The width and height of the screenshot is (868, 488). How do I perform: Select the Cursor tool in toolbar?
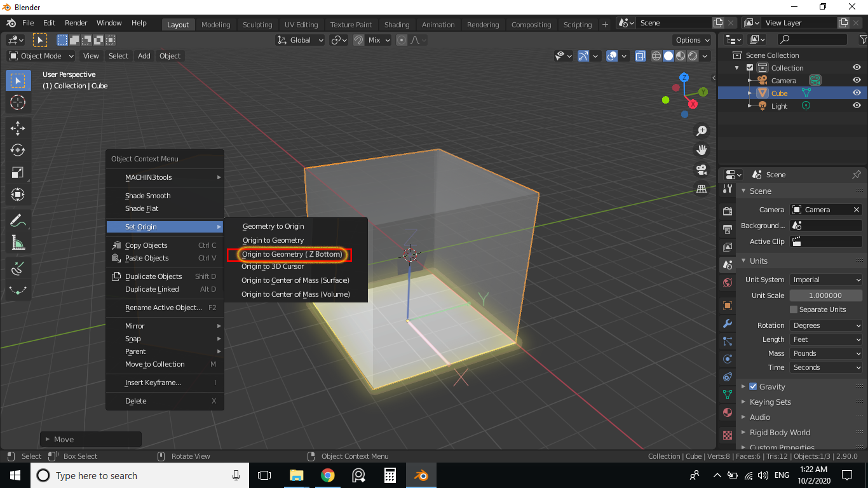(x=18, y=102)
